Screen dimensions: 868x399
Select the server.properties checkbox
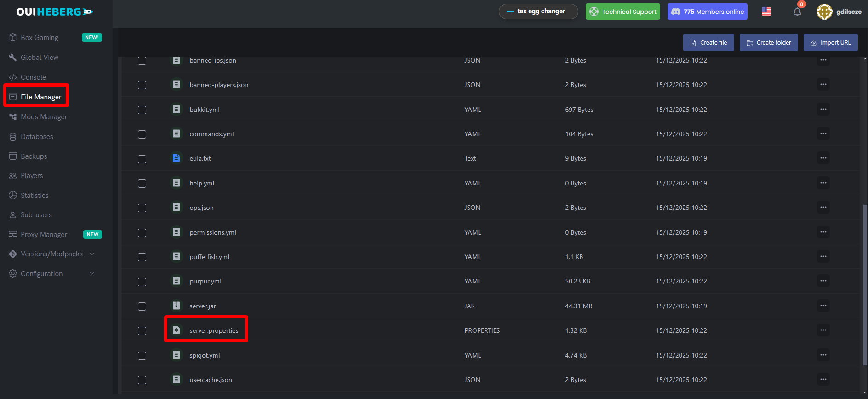pyautogui.click(x=142, y=331)
